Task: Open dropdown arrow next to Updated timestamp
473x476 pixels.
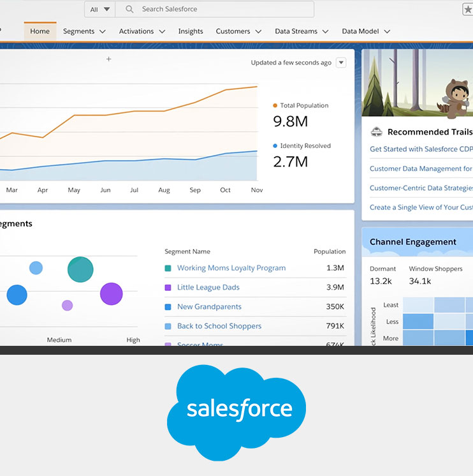Action: pyautogui.click(x=341, y=63)
